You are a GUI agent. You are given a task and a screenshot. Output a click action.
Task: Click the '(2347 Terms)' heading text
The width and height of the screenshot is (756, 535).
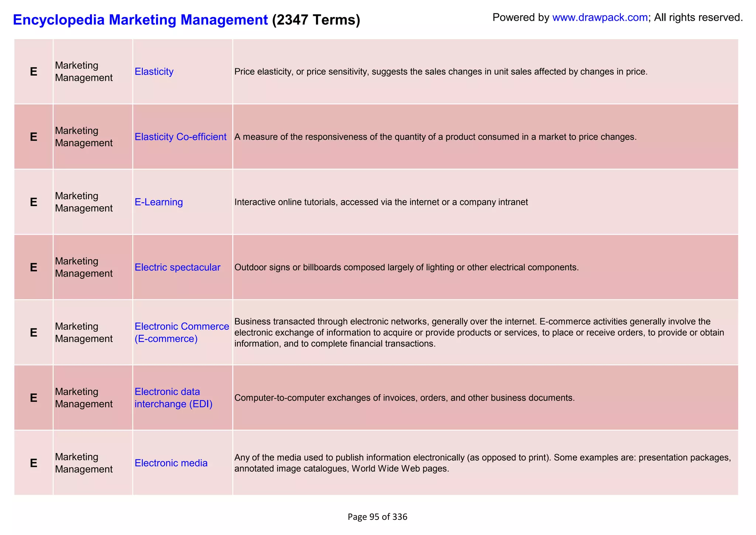click(x=316, y=20)
